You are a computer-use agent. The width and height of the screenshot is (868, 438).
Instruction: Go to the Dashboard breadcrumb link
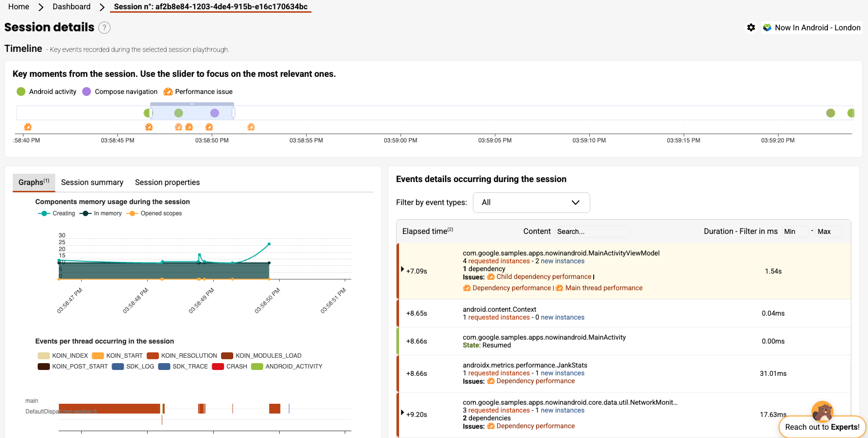71,7
